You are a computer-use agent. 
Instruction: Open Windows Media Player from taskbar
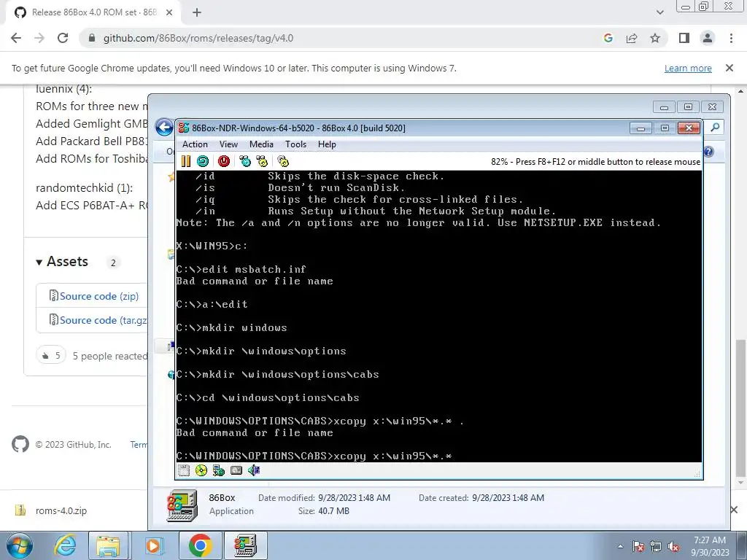(x=153, y=545)
